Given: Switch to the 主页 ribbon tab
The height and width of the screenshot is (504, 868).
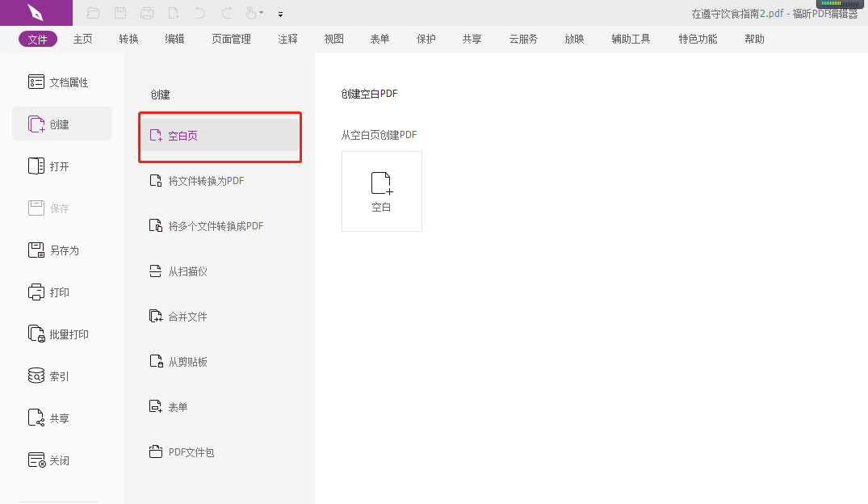Looking at the screenshot, I should click(82, 38).
